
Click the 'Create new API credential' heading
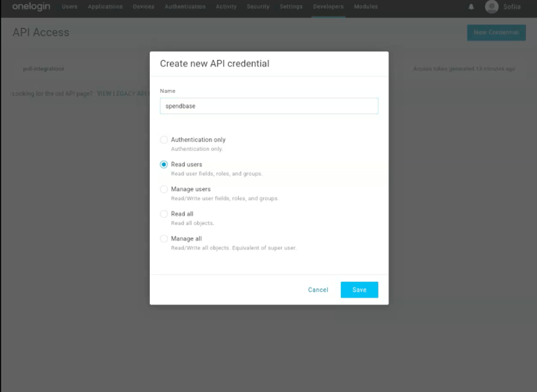(215, 64)
